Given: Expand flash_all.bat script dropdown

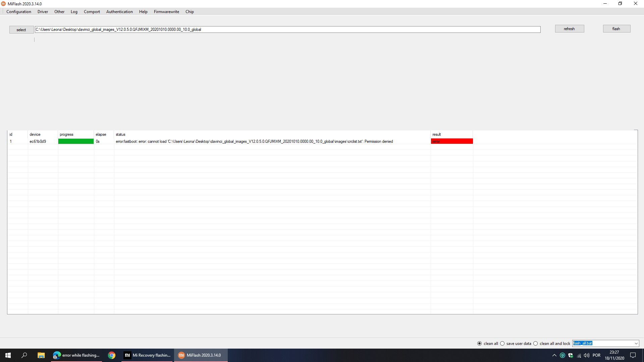Looking at the screenshot, I should coord(636,344).
